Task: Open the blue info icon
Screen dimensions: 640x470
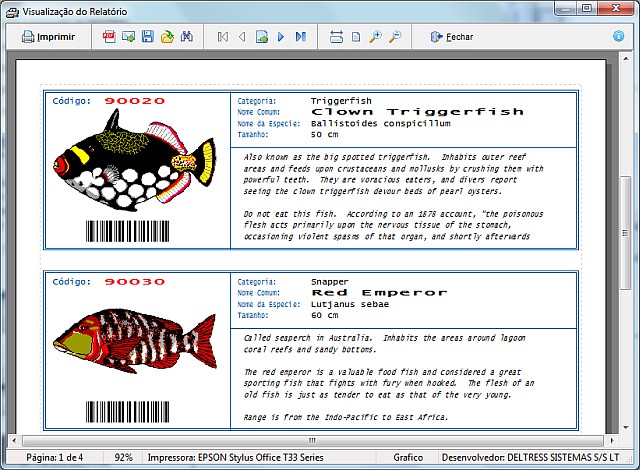Action: [618, 36]
